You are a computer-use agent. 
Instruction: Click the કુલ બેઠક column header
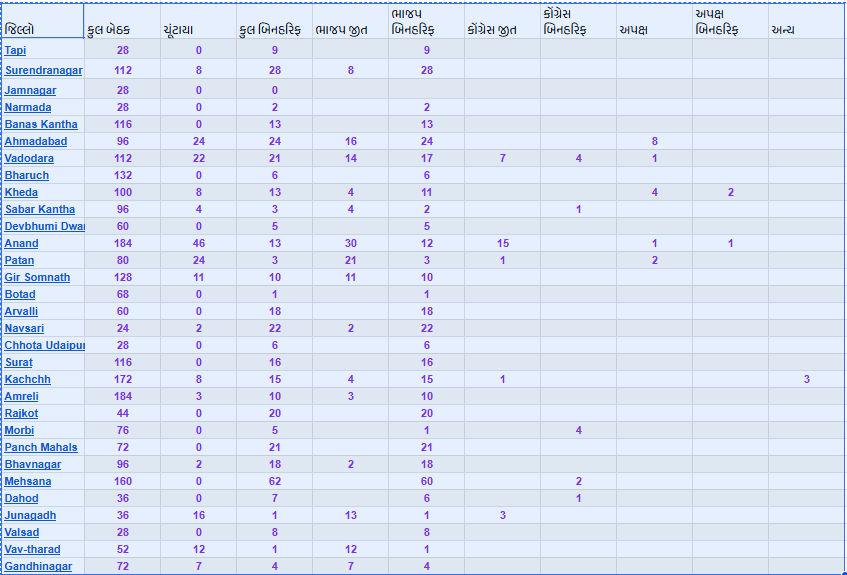[109, 30]
